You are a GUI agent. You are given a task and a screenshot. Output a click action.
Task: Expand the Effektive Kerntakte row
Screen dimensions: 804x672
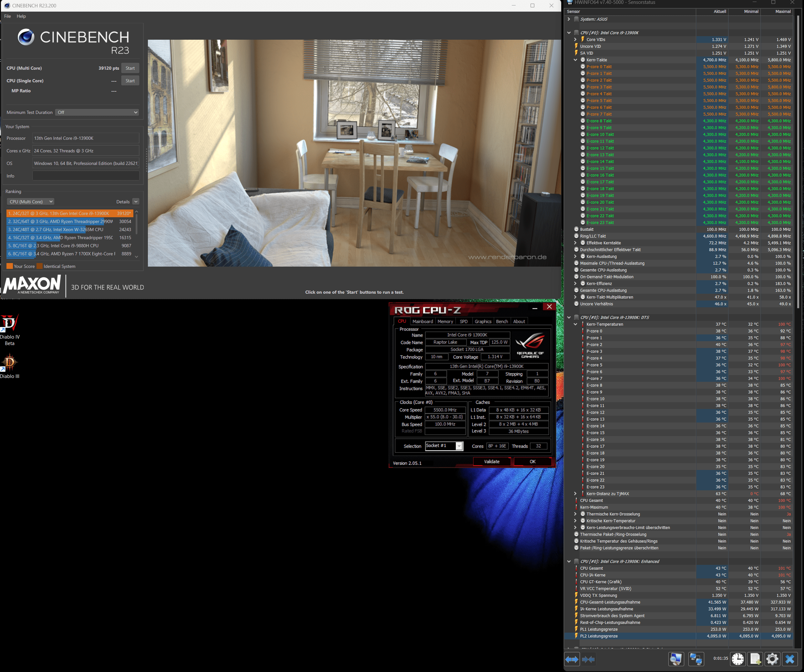[x=575, y=243]
